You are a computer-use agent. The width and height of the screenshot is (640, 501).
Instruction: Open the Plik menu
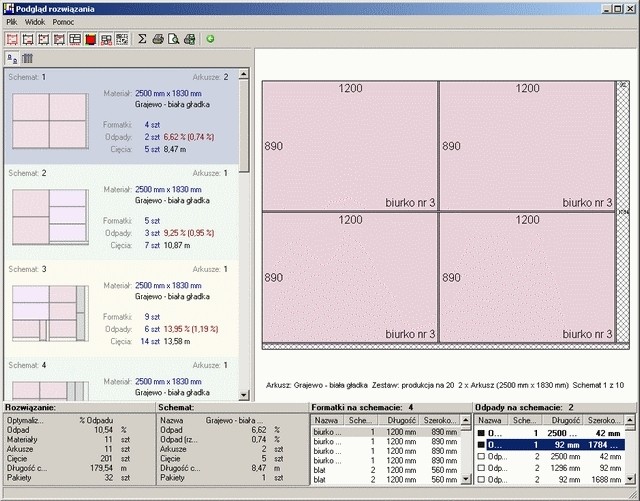(x=12, y=22)
